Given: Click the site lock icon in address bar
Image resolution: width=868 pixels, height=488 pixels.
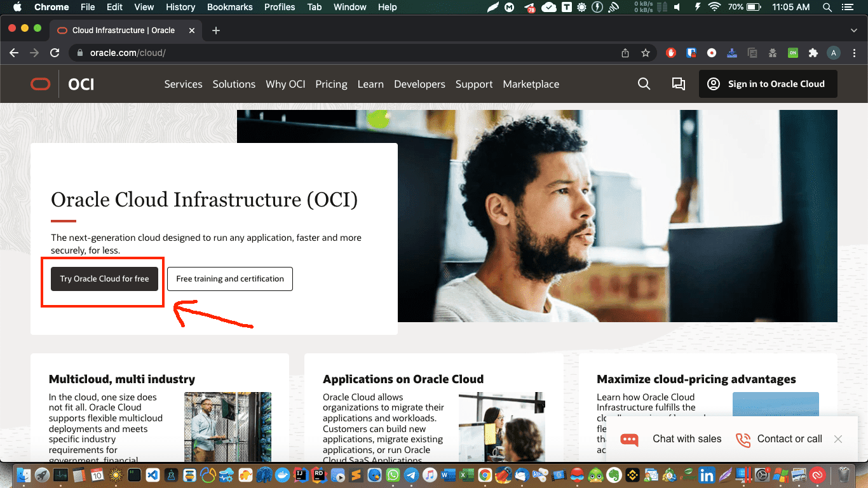Looking at the screenshot, I should pyautogui.click(x=80, y=53).
